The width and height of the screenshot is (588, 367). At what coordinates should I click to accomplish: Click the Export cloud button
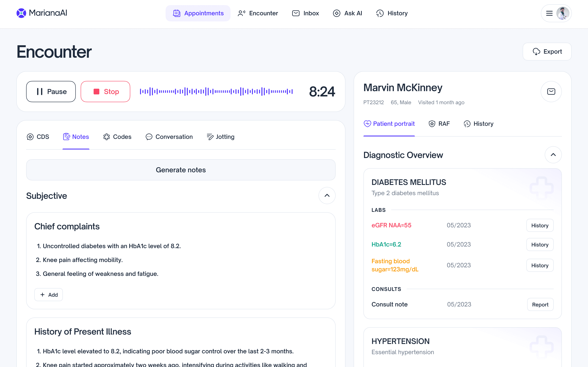[x=547, y=52]
